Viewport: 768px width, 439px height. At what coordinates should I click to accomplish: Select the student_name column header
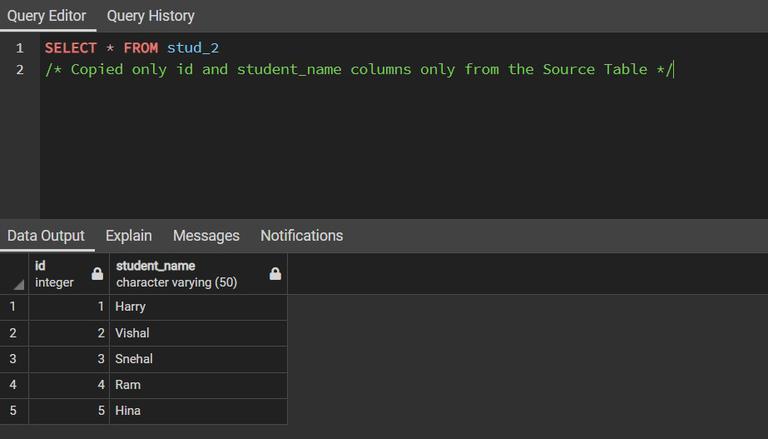pos(180,274)
